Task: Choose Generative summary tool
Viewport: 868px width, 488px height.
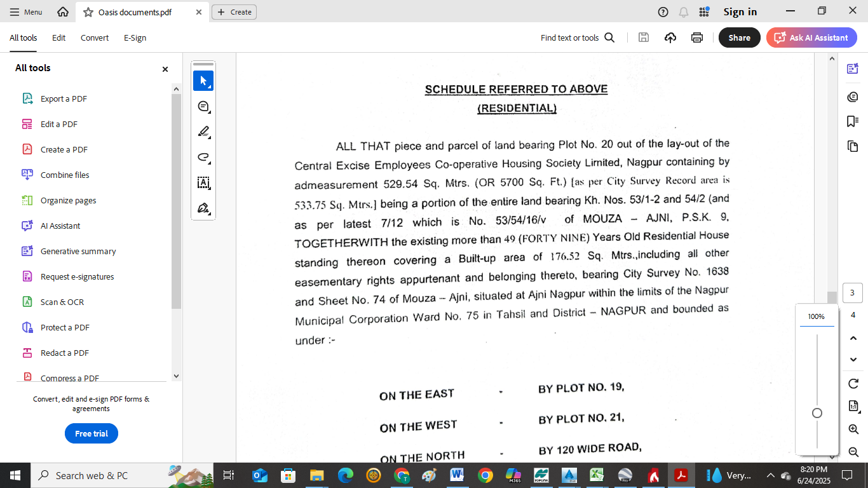Action: point(78,251)
